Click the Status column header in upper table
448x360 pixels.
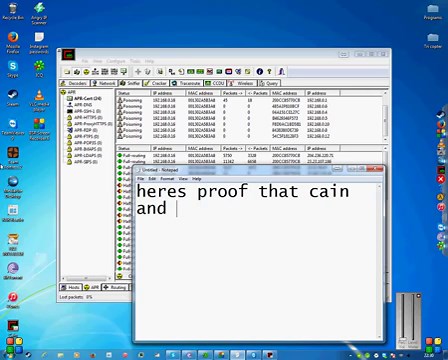tap(133, 93)
